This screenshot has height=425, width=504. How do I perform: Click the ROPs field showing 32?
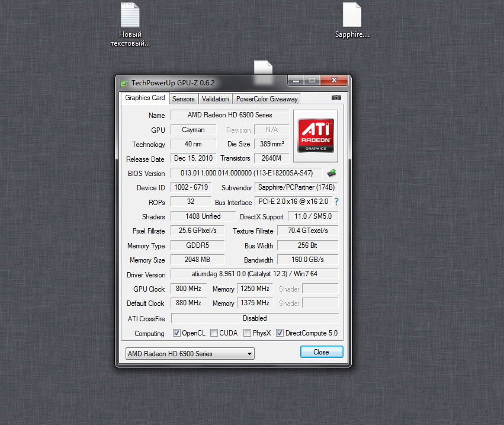pos(191,202)
